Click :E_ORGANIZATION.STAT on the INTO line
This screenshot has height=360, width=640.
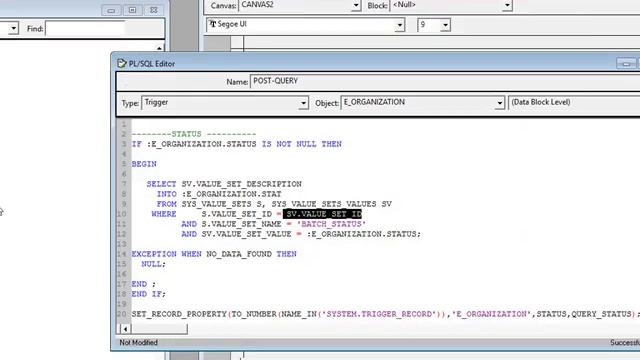pyautogui.click(x=231, y=194)
